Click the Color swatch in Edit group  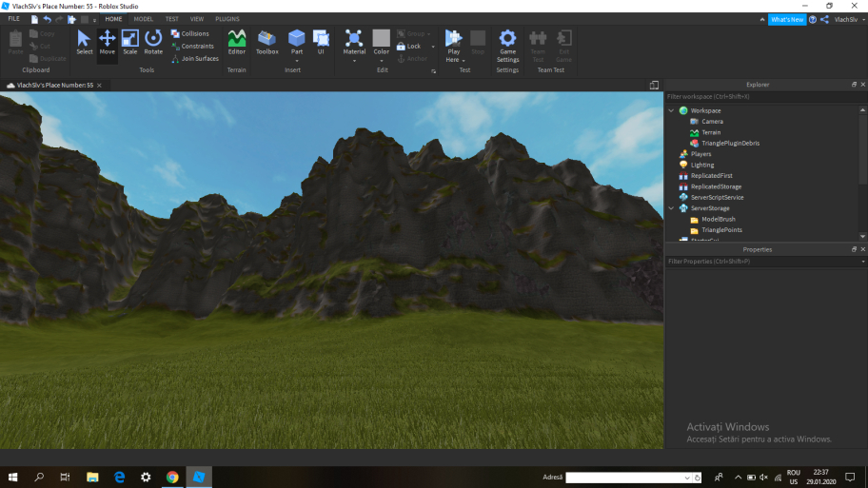[381, 38]
